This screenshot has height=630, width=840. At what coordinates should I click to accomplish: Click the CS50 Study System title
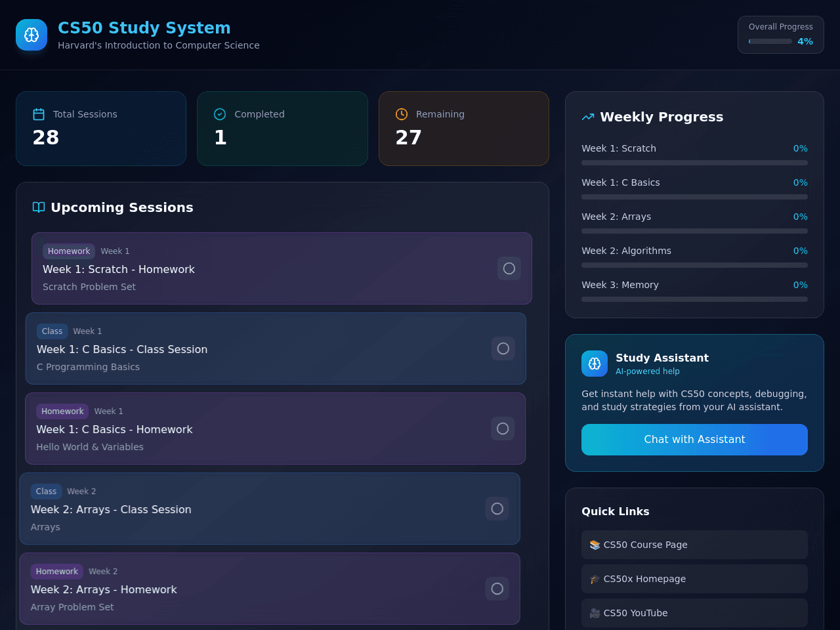(144, 28)
